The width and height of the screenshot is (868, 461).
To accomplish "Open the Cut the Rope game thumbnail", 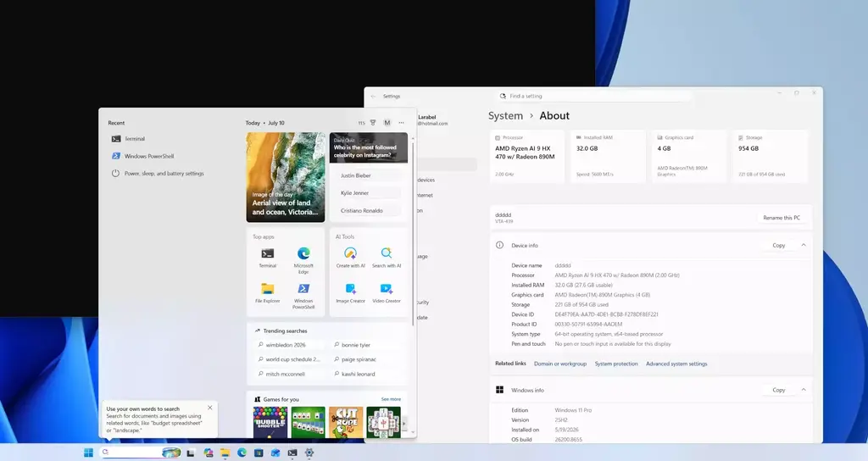I will pos(346,423).
